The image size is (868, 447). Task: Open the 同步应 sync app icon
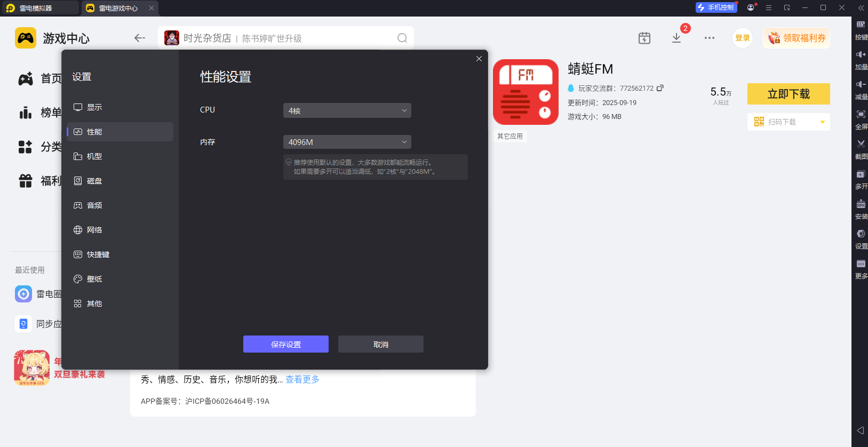click(23, 324)
